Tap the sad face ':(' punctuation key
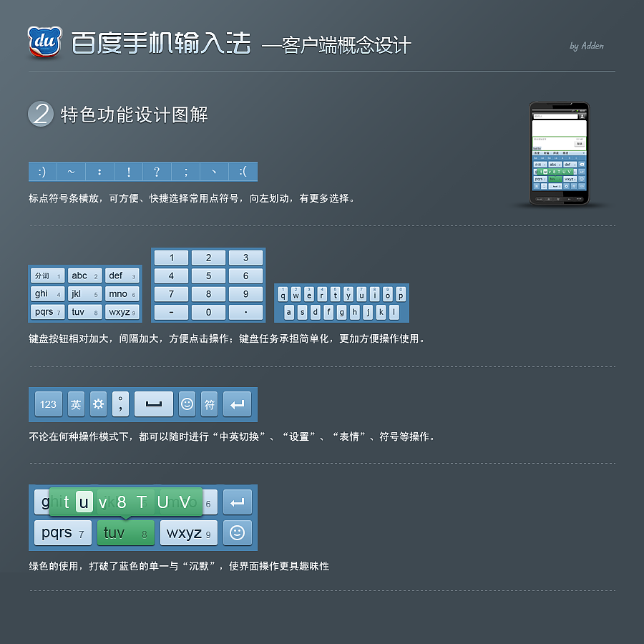 click(x=243, y=172)
